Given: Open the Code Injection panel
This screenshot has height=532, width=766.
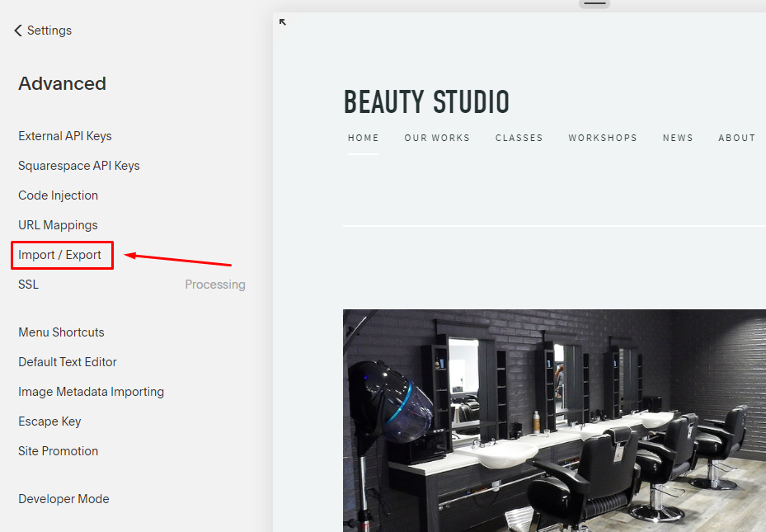Looking at the screenshot, I should (59, 195).
